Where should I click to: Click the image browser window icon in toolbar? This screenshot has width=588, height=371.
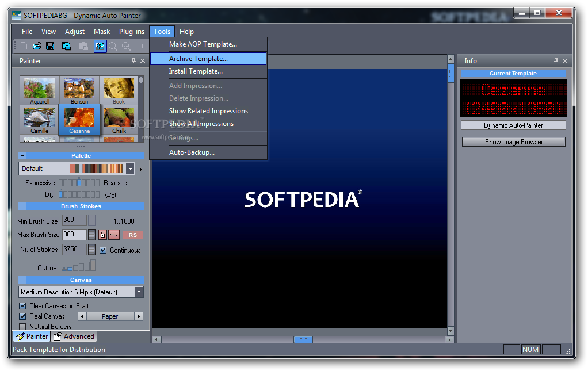tap(66, 46)
